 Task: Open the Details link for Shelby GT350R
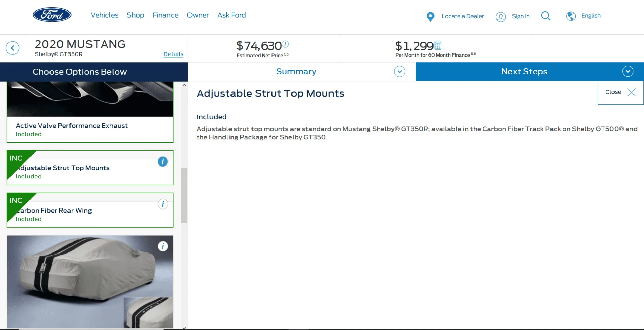pyautogui.click(x=173, y=54)
